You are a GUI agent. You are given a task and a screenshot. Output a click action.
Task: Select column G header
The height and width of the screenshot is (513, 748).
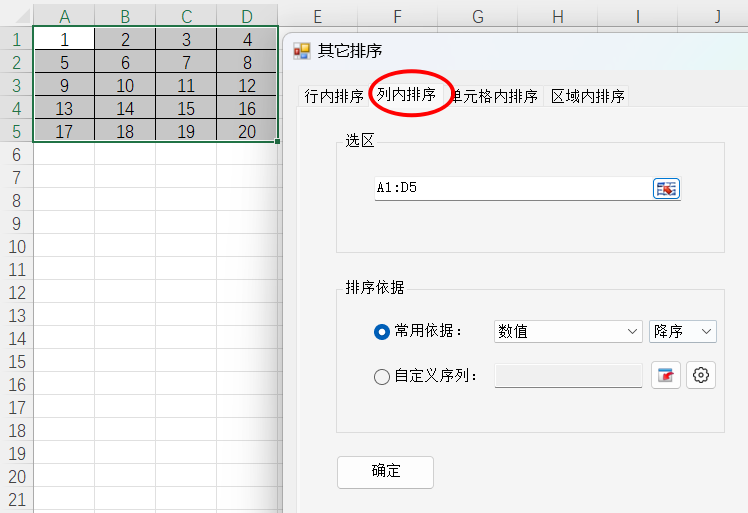(478, 17)
